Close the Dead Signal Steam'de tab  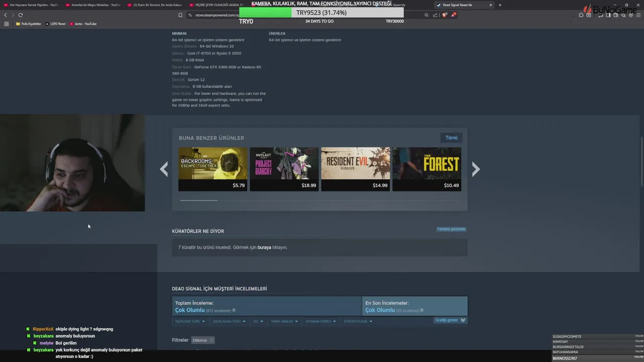point(491,5)
